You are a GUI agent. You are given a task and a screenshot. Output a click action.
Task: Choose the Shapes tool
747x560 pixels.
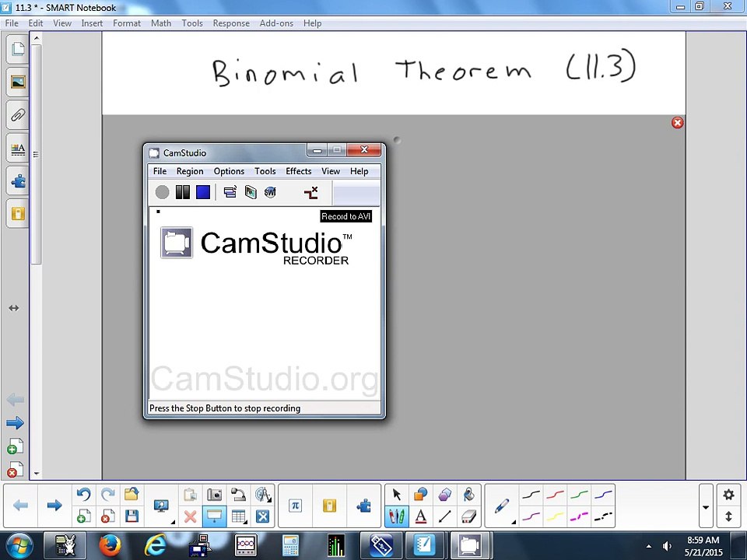point(421,495)
